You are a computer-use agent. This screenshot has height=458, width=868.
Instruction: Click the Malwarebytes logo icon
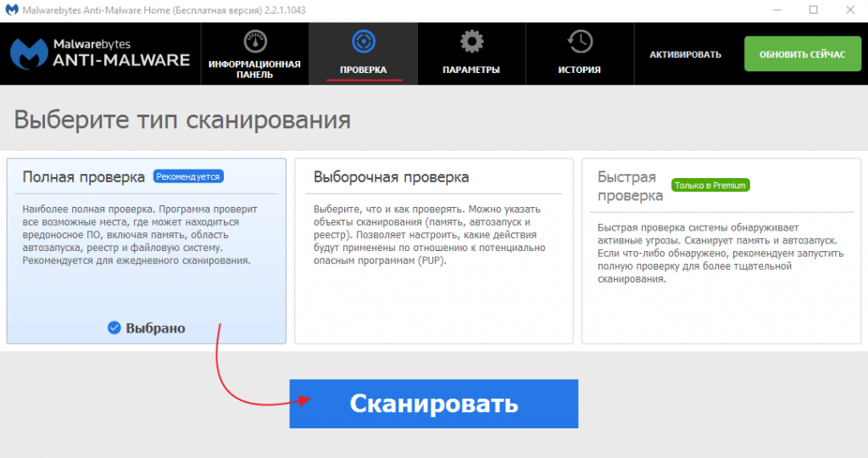[x=28, y=53]
